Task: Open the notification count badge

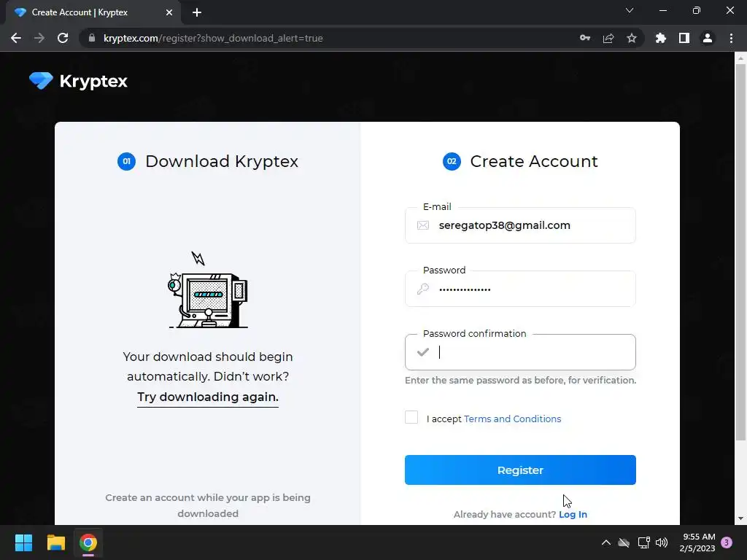Action: point(727,542)
